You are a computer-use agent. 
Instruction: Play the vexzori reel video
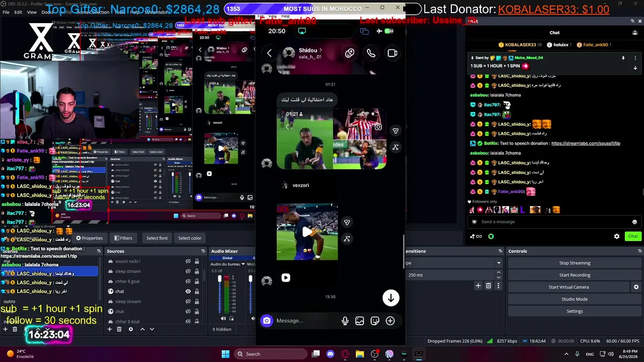pyautogui.click(x=307, y=232)
